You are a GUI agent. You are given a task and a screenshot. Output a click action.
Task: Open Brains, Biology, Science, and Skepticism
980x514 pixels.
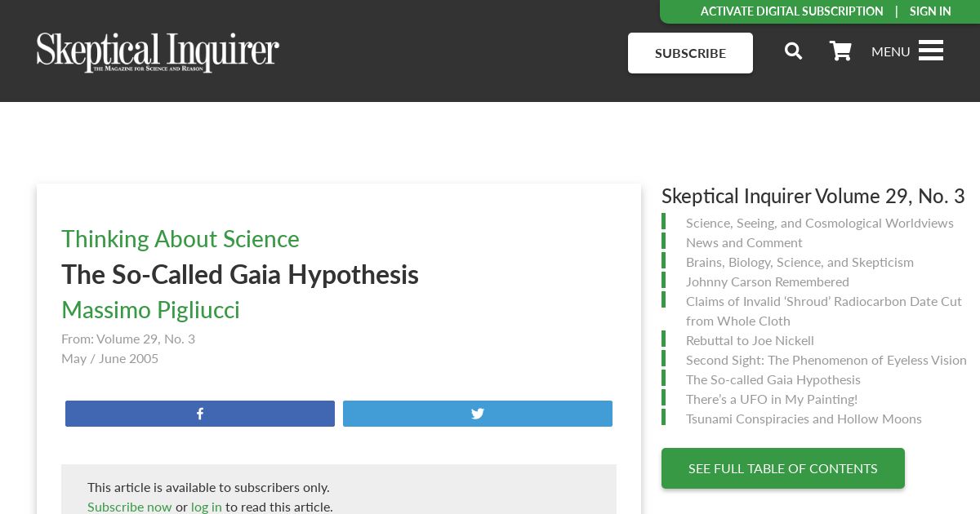point(800,262)
